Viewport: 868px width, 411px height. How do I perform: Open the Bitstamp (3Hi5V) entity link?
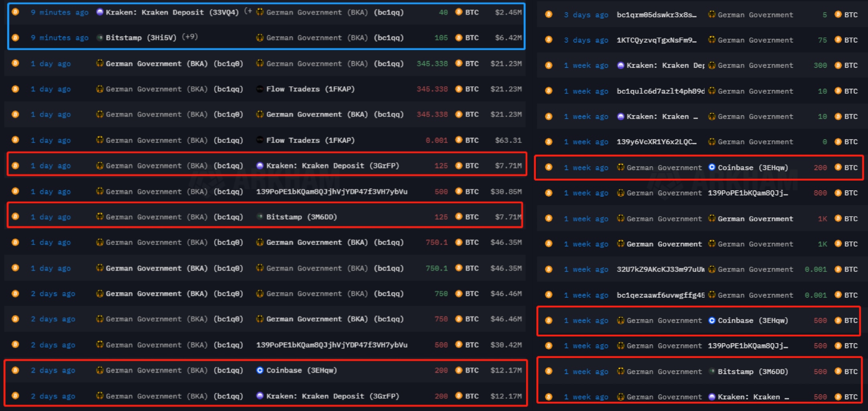[141, 38]
